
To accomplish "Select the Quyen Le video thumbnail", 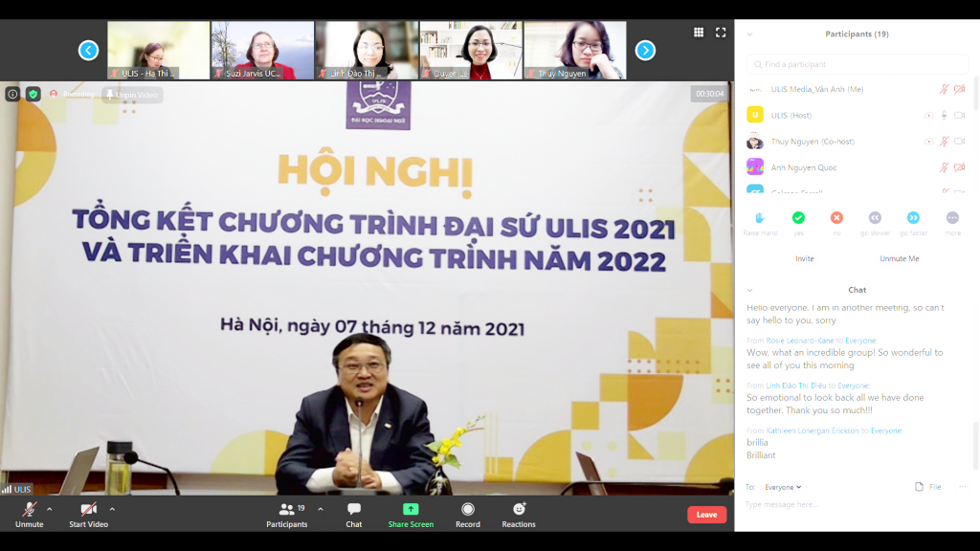I will point(471,50).
